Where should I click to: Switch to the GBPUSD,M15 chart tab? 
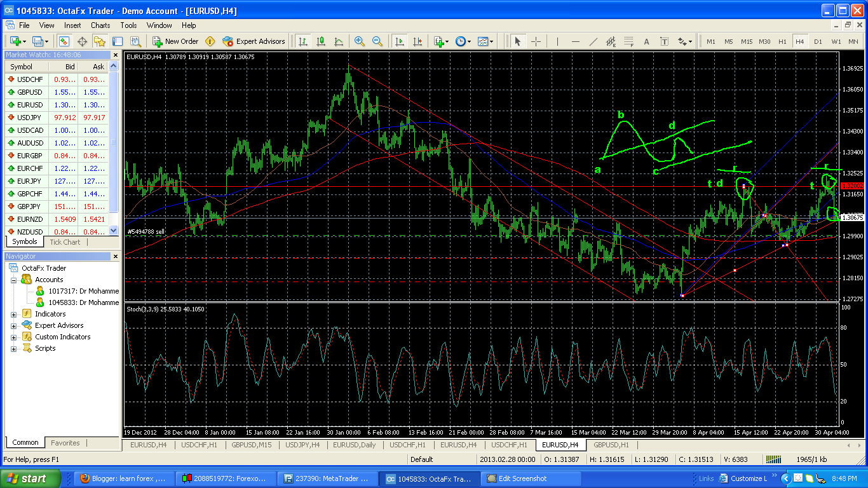(251, 445)
